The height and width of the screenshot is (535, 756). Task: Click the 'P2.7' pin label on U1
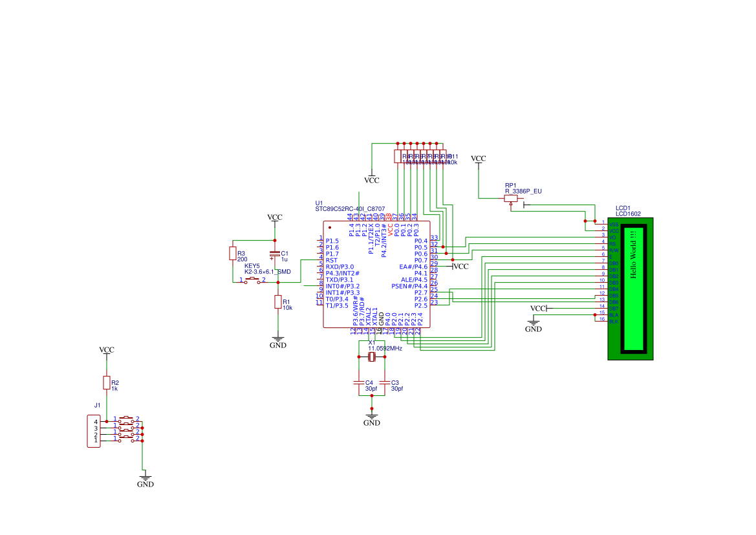click(x=421, y=293)
